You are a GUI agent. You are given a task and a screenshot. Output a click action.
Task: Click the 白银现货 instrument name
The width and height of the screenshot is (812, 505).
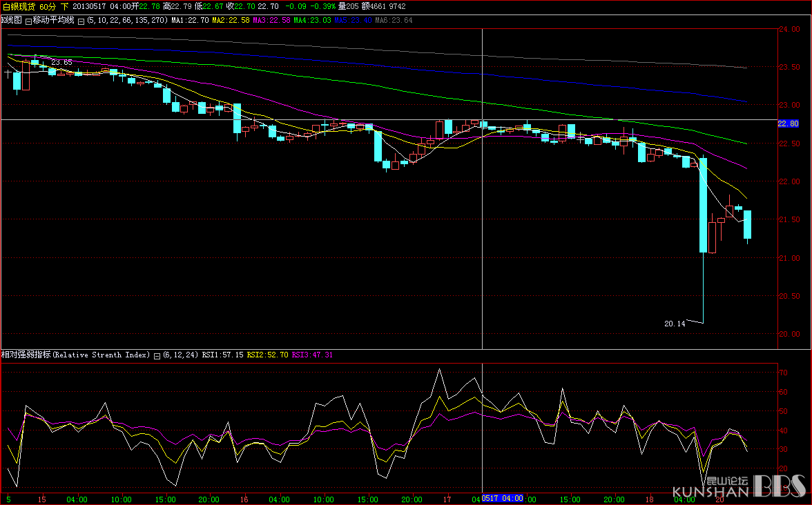pos(19,6)
